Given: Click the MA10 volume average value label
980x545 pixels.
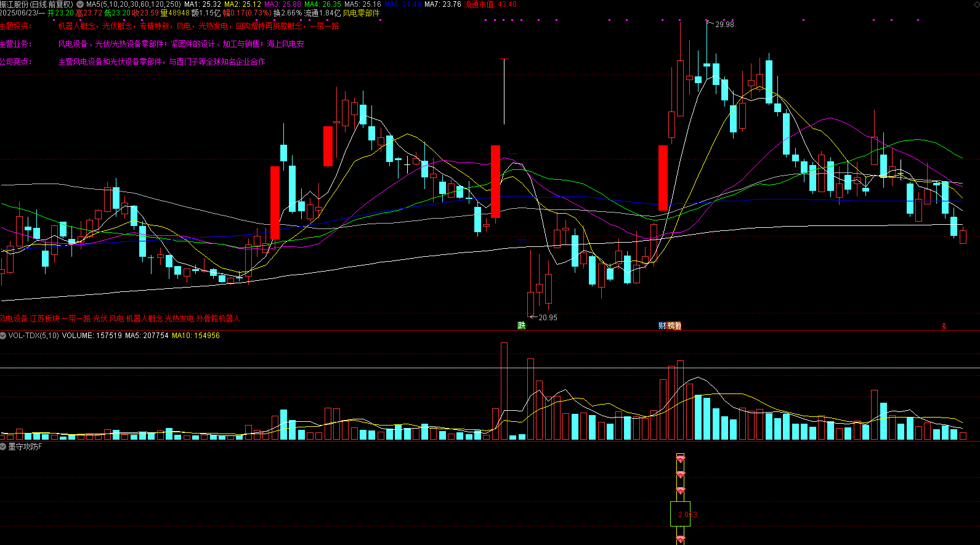Looking at the screenshot, I should (195, 336).
